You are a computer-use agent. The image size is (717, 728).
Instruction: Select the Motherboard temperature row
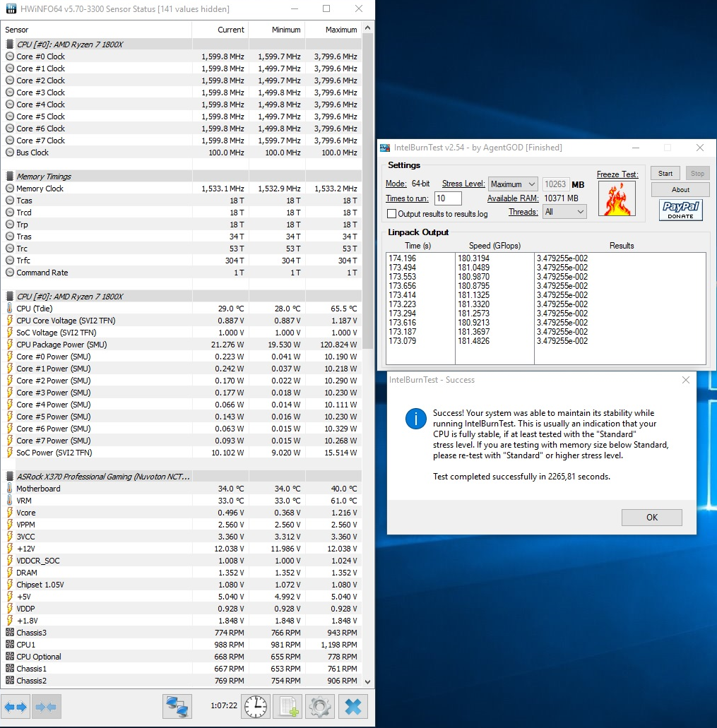coord(182,489)
